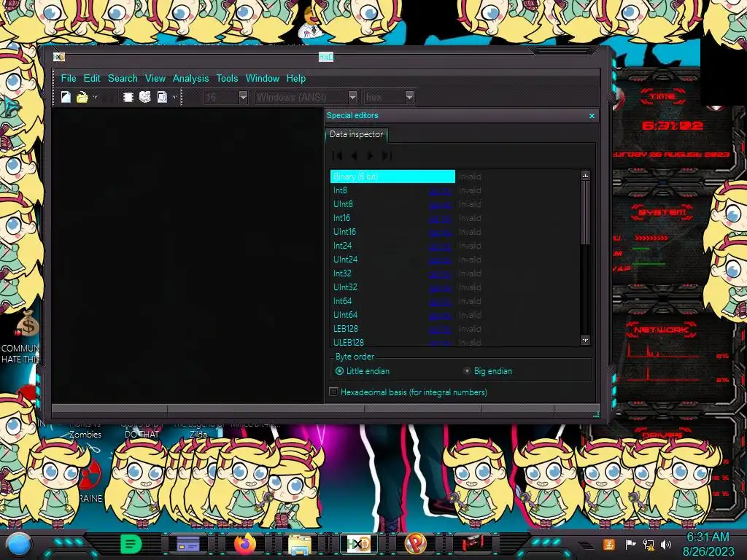Open File Explorer from the taskbar
This screenshot has width=747, height=560.
300,545
